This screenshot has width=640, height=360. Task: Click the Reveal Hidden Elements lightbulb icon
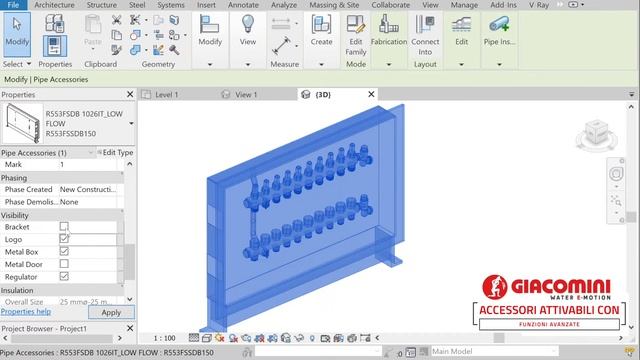[x=312, y=338]
